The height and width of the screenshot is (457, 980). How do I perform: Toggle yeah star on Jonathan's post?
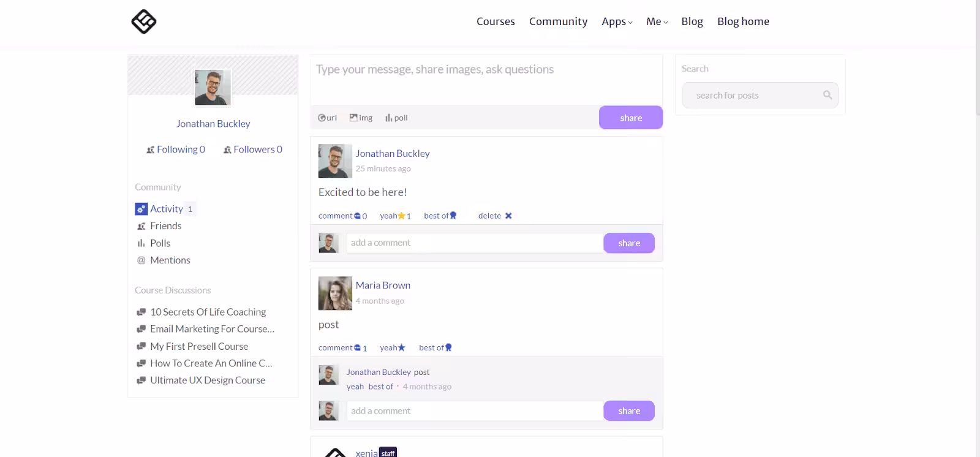[x=401, y=216]
